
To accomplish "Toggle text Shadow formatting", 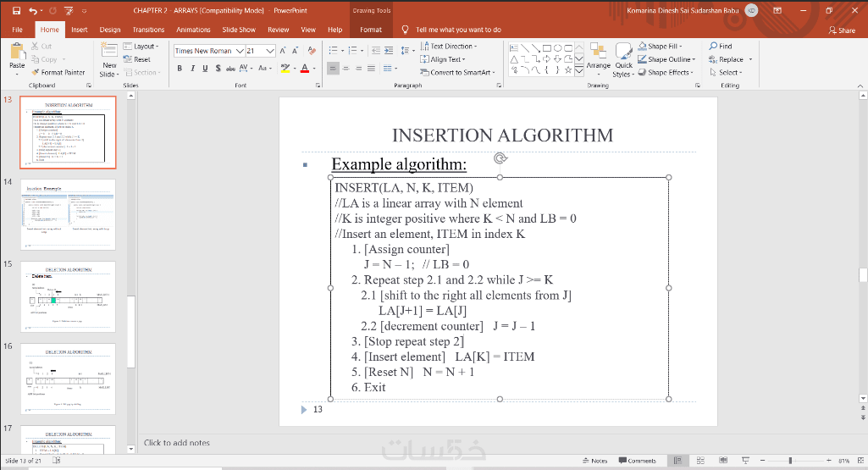I will (218, 68).
